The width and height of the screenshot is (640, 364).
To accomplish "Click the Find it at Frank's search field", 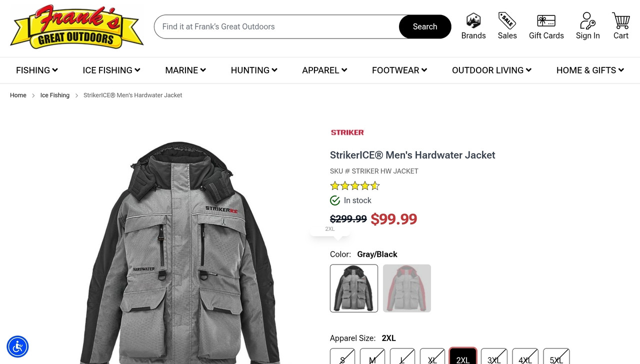I will (x=276, y=26).
